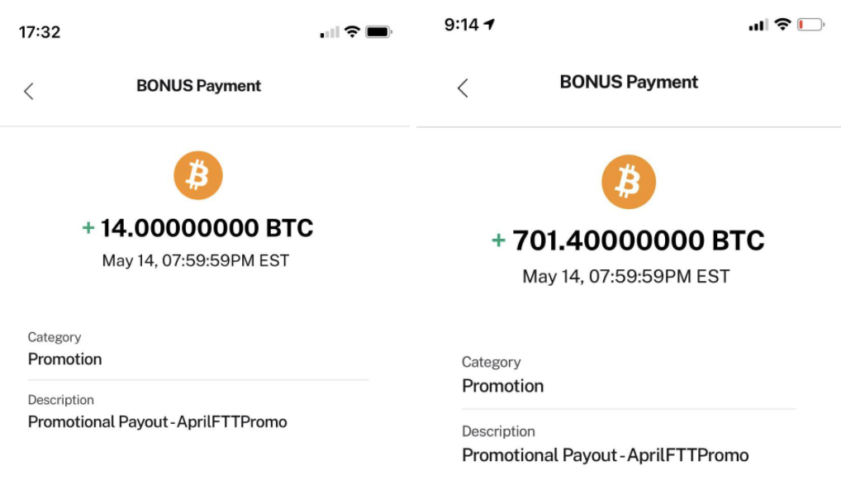The width and height of the screenshot is (846, 504).
Task: Click Bitcoin logo above 14.00000000 BTC
Action: click(x=198, y=175)
